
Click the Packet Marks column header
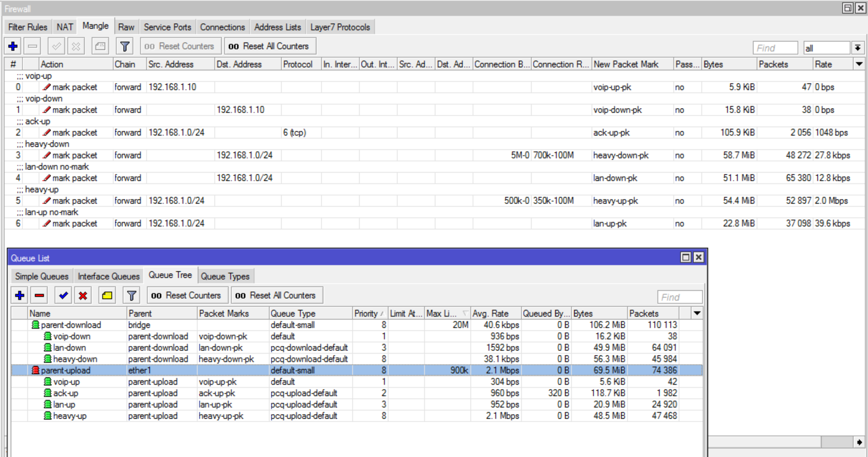233,313
